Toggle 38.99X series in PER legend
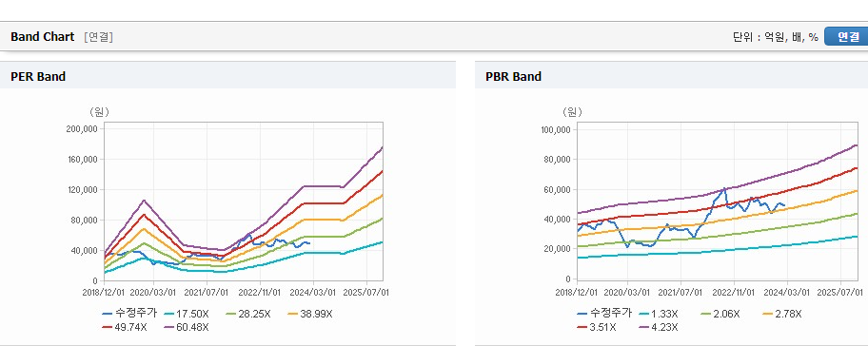The width and height of the screenshot is (868, 346). tap(309, 314)
